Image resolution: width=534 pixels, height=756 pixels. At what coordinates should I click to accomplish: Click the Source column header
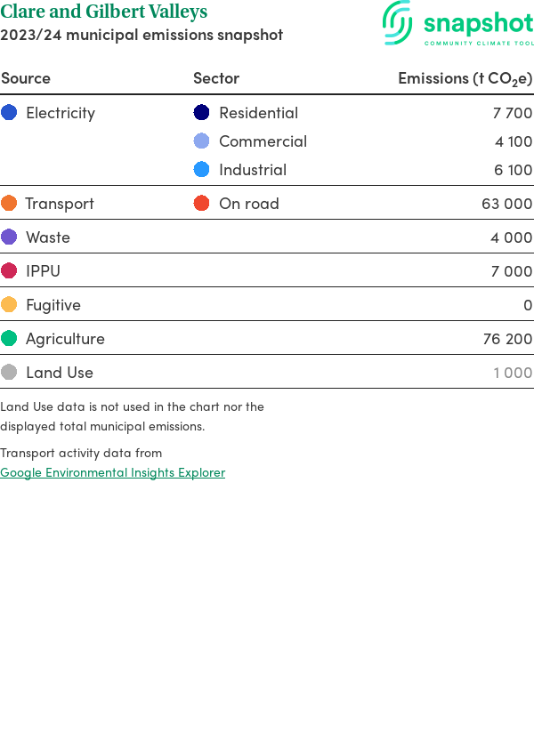(26, 78)
